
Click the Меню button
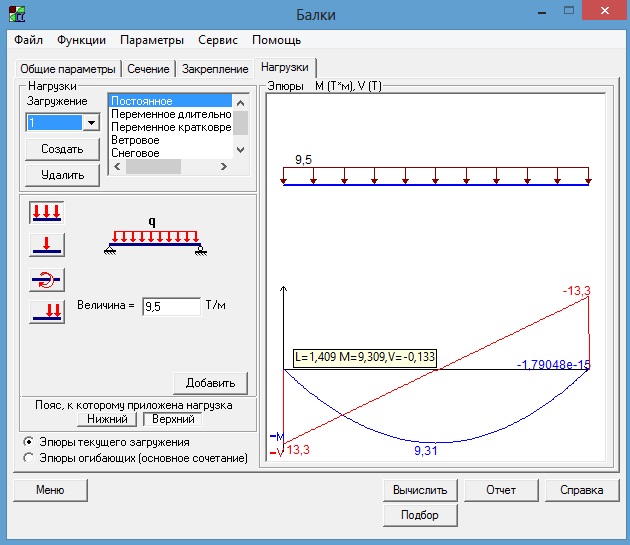coord(50,490)
